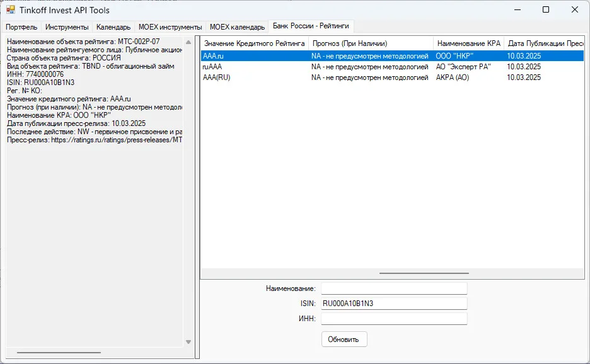Click the Пресс-релиз URL line in details
Screen dimensions: 590x364
pos(95,140)
